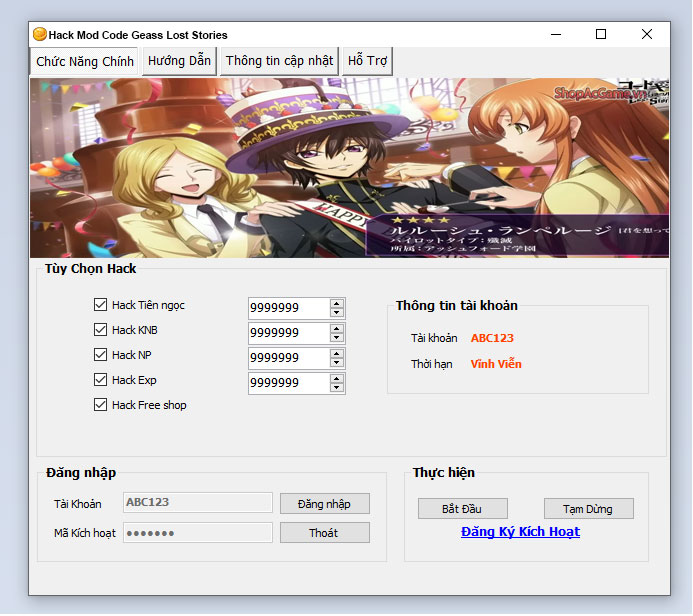693x616 pixels.
Task: Increase the Hack Tiên ngọc value with up arrow
Action: [337, 304]
